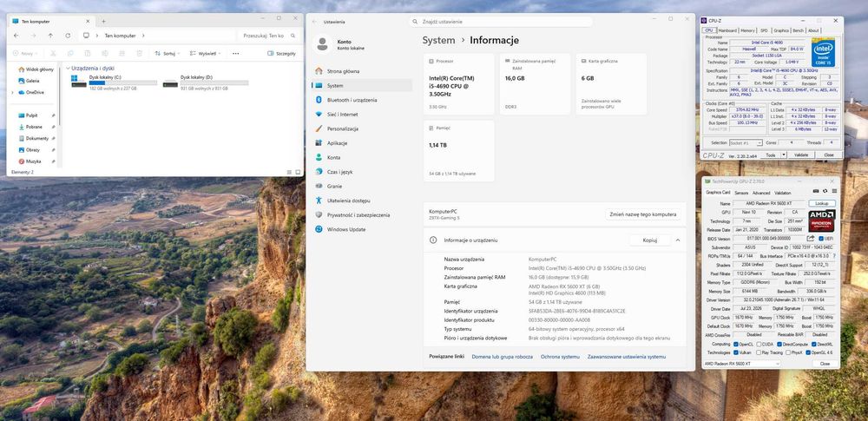Click GPU-Z screenshot camera icon
The width and height of the screenshot is (868, 421).
(x=815, y=191)
